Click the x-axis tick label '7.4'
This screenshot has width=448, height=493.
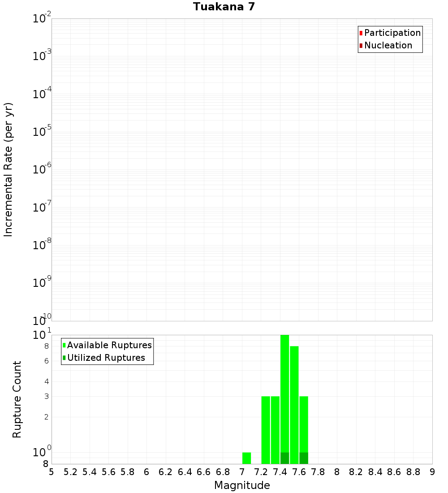coord(280,472)
